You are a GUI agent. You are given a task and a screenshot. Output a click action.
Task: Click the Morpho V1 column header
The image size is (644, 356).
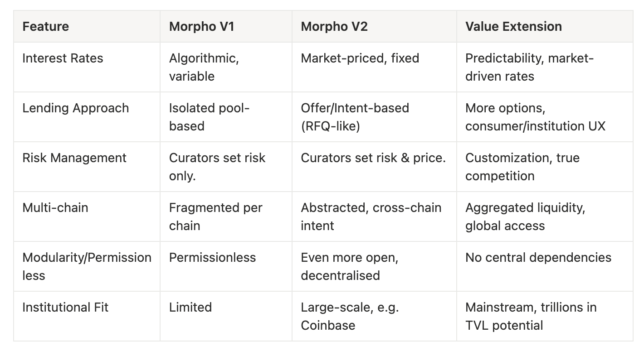(201, 26)
